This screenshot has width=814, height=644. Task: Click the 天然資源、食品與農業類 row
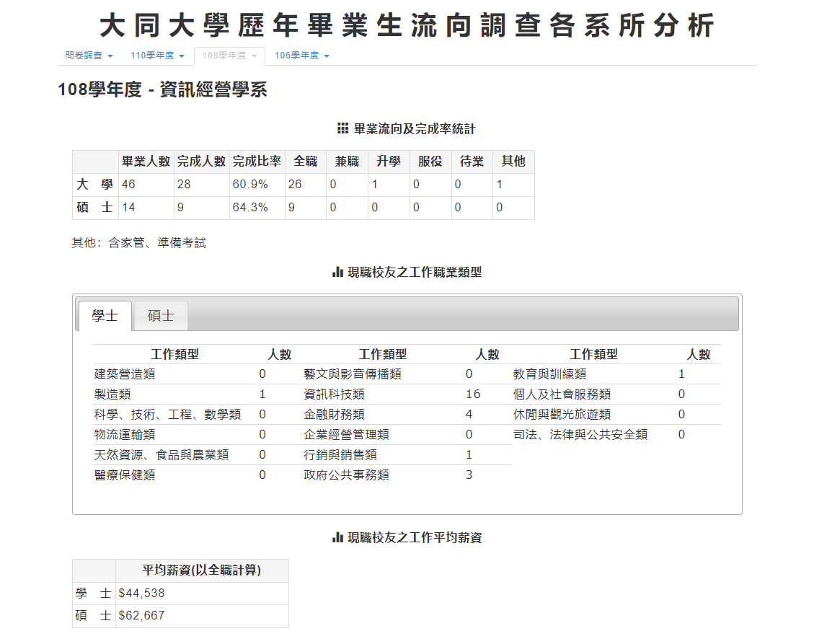click(x=198, y=455)
